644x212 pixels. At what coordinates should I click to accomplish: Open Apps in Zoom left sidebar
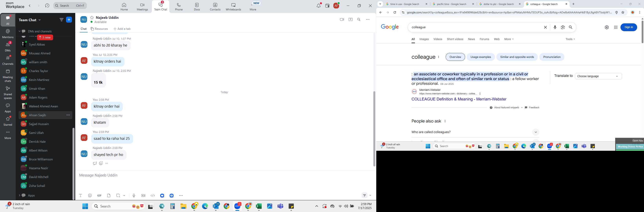[x=8, y=108]
